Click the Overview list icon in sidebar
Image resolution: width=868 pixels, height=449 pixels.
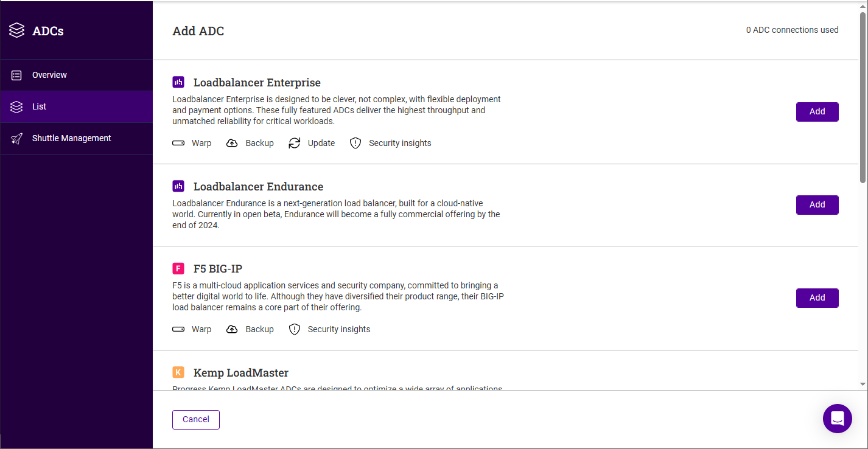pyautogui.click(x=17, y=75)
